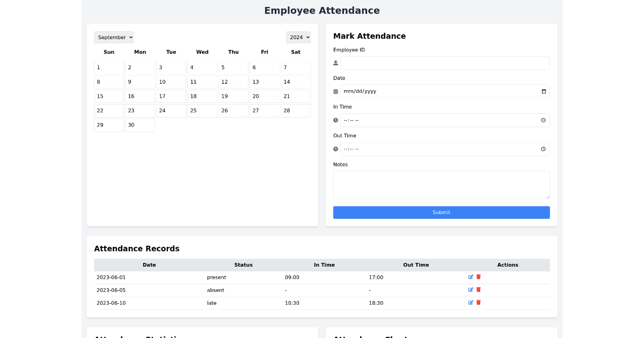This screenshot has height=338, width=644.
Task: Click the Submit button
Action: point(441,212)
